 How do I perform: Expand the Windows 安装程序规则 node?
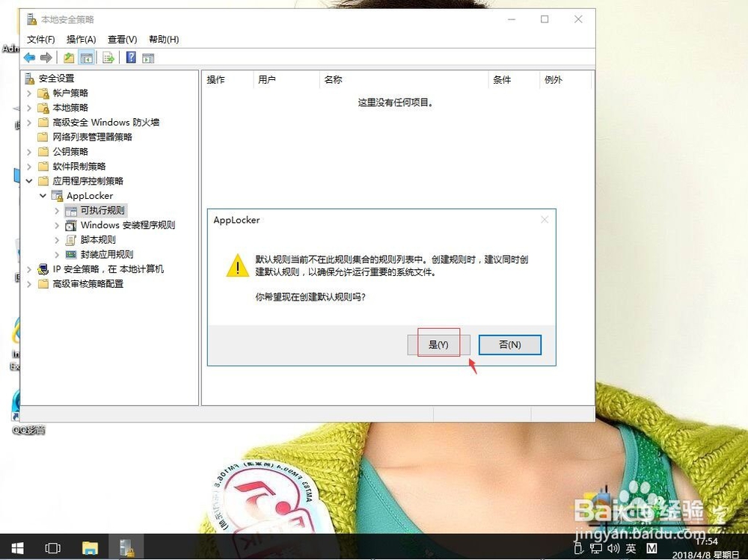57,224
